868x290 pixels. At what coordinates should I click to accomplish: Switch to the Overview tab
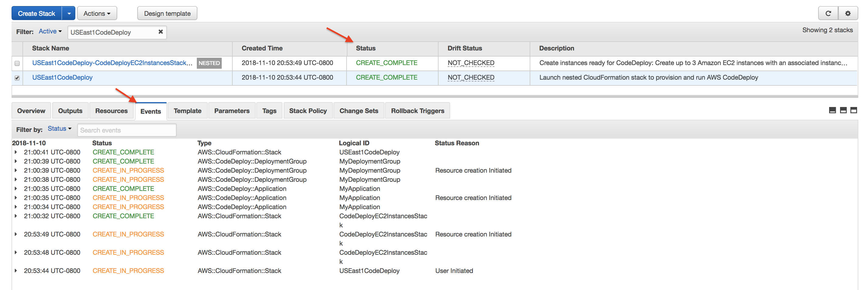pyautogui.click(x=31, y=111)
